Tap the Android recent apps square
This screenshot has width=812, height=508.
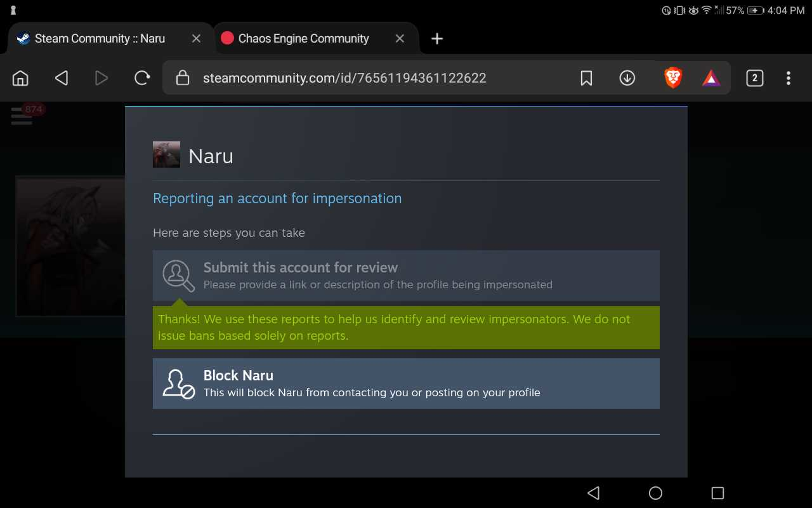(x=717, y=493)
